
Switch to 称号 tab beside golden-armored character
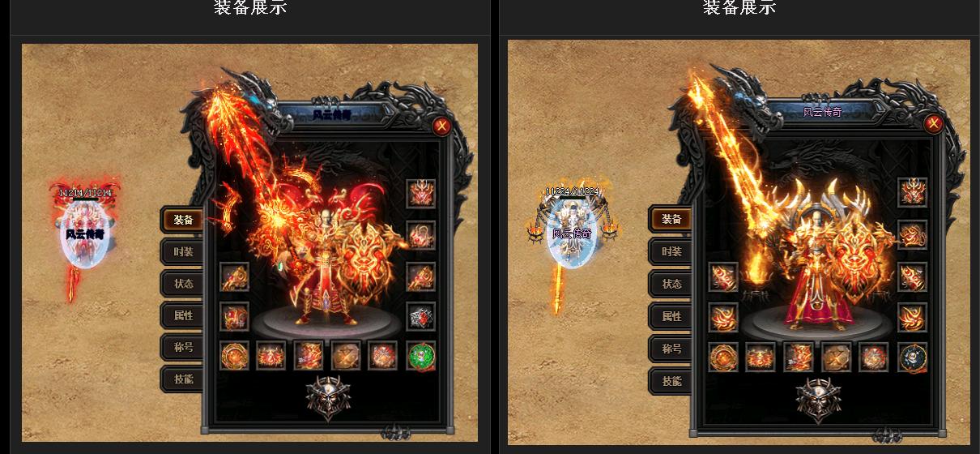[671, 349]
